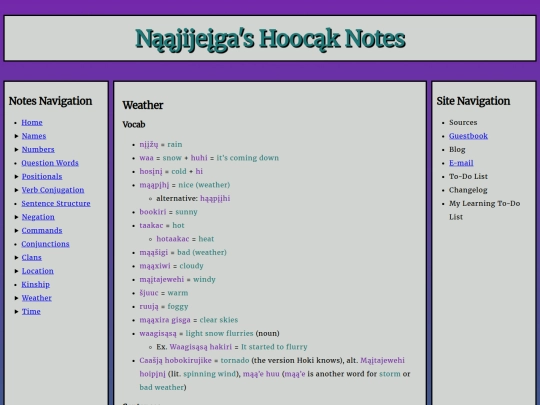This screenshot has height=405, width=540.
Task: Open the Names notes link
Action: pos(34,136)
